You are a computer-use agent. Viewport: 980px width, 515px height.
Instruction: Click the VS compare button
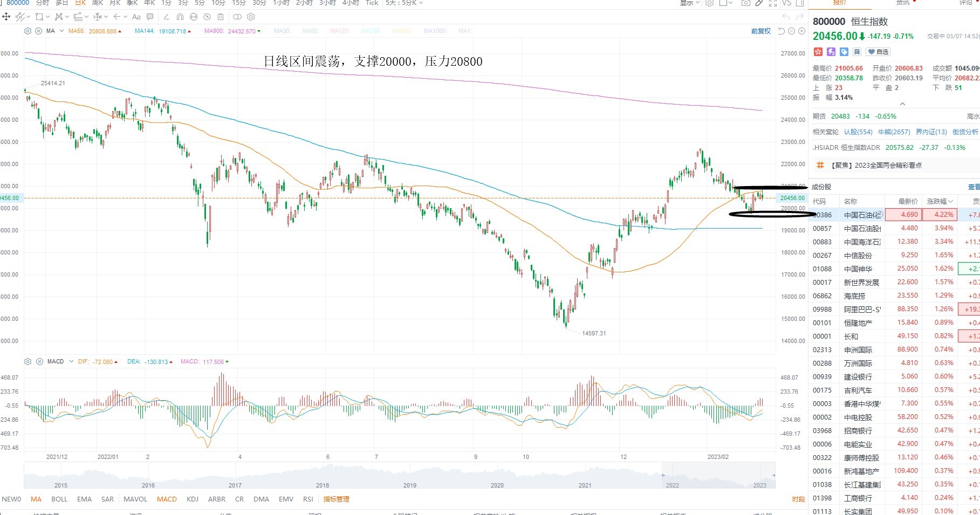tap(786, 3)
